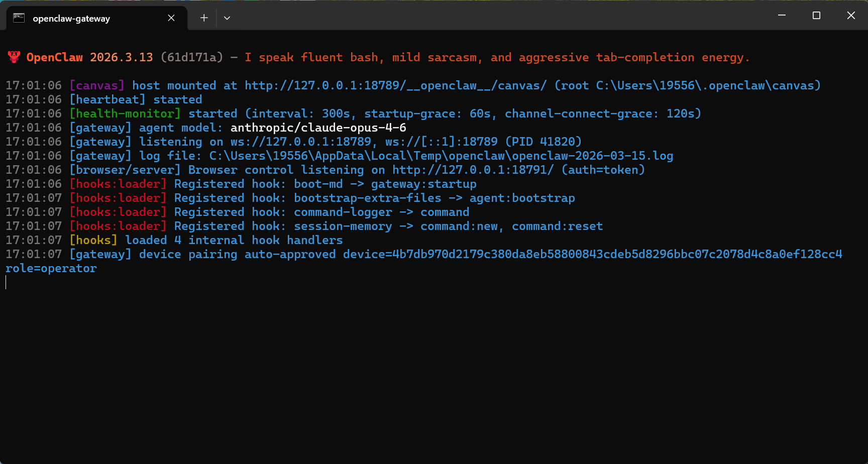Open the canvas host URL link
868x464 pixels.
click(395, 85)
